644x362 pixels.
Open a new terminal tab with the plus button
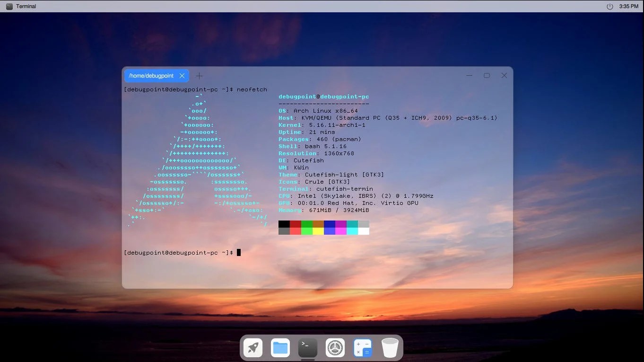[199, 76]
